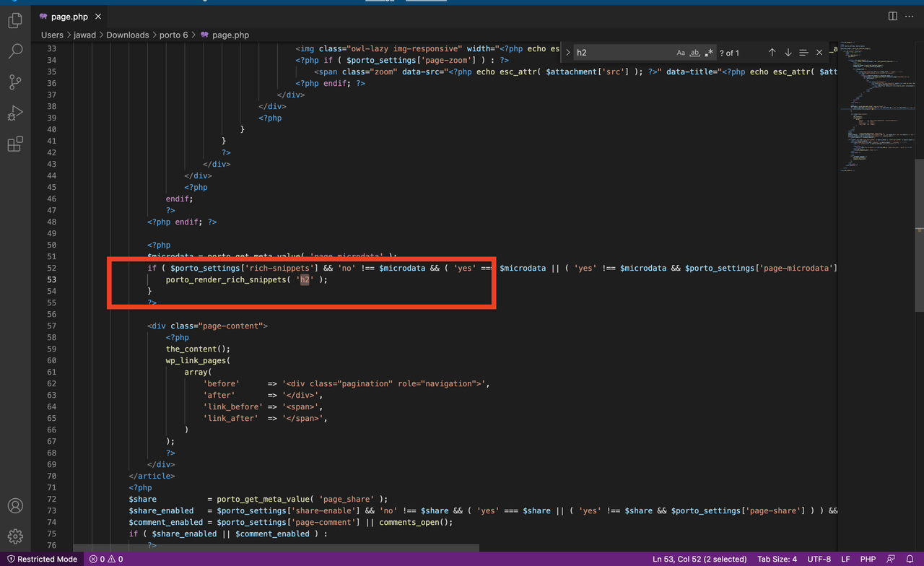This screenshot has width=924, height=566.
Task: Open the Downloads breadcrumb dropdown
Action: click(x=128, y=35)
